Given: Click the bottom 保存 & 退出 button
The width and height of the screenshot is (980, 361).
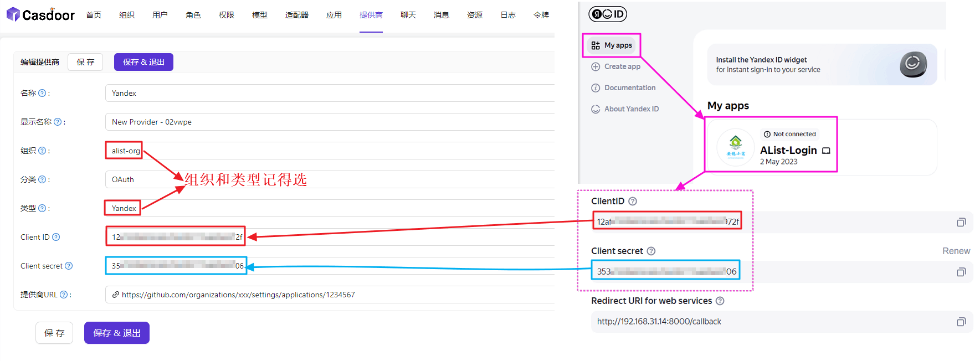Looking at the screenshot, I should click(116, 333).
